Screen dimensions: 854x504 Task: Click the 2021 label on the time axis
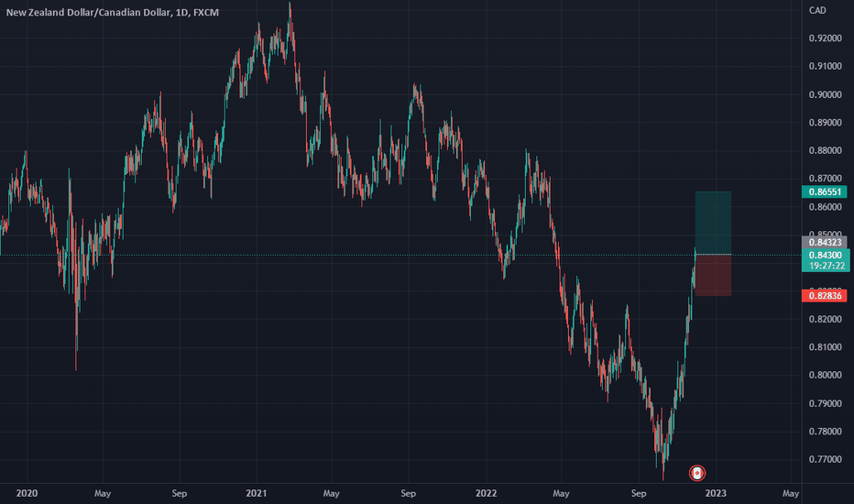click(256, 493)
